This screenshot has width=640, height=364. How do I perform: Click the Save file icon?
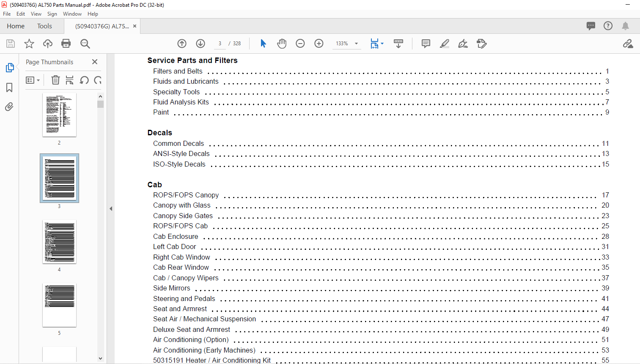pos(11,44)
